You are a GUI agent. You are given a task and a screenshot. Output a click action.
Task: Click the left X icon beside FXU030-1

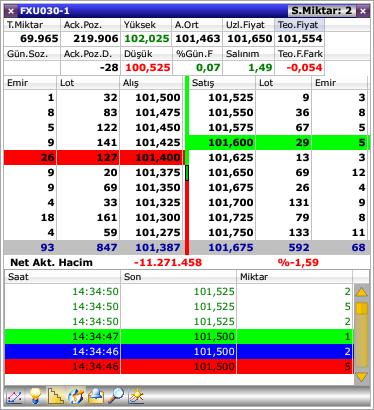pyautogui.click(x=11, y=11)
